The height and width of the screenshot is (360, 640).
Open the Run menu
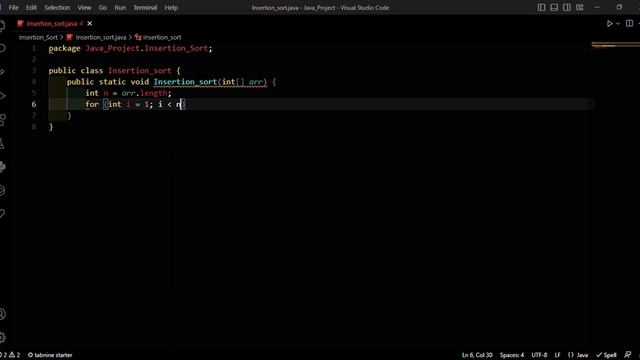(120, 7)
